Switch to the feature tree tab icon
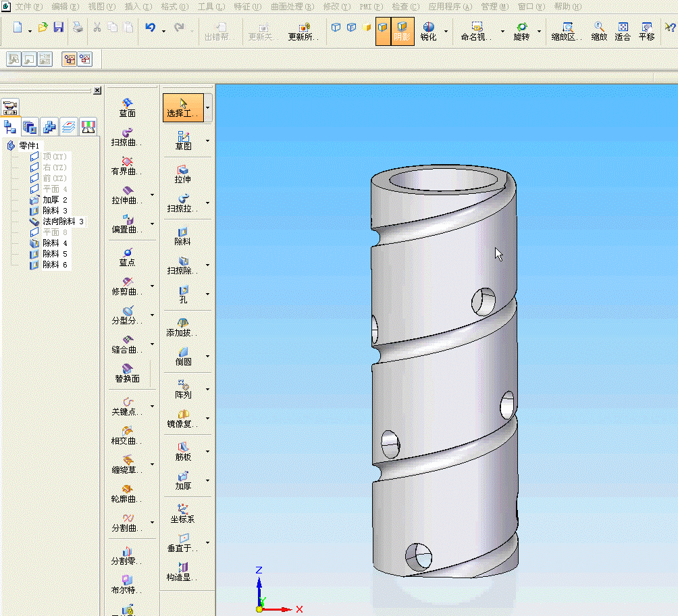 click(10, 127)
